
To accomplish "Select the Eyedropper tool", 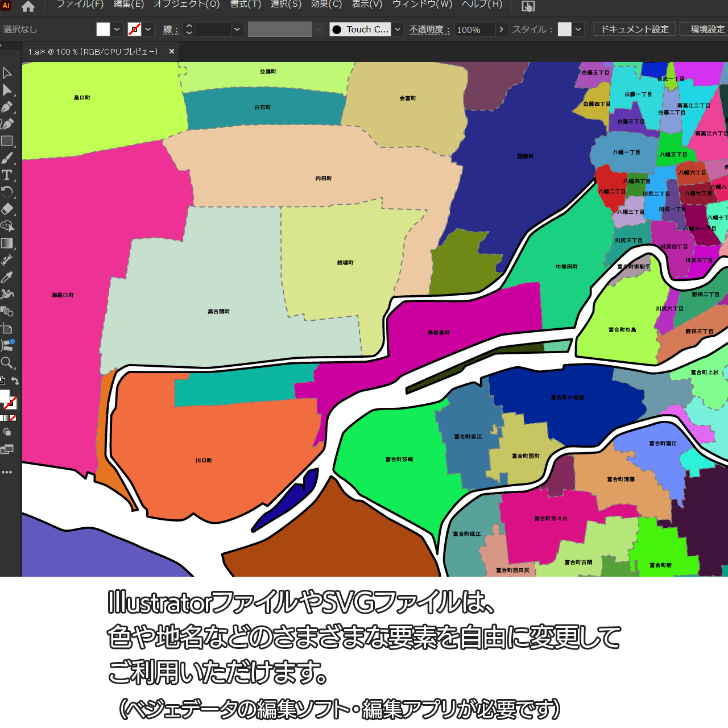I will coord(7,277).
